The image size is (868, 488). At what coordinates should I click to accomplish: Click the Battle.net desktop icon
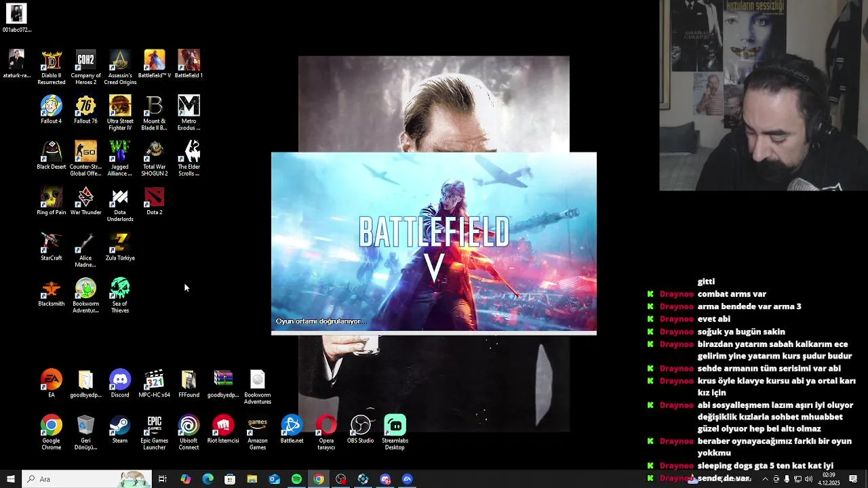pyautogui.click(x=292, y=428)
